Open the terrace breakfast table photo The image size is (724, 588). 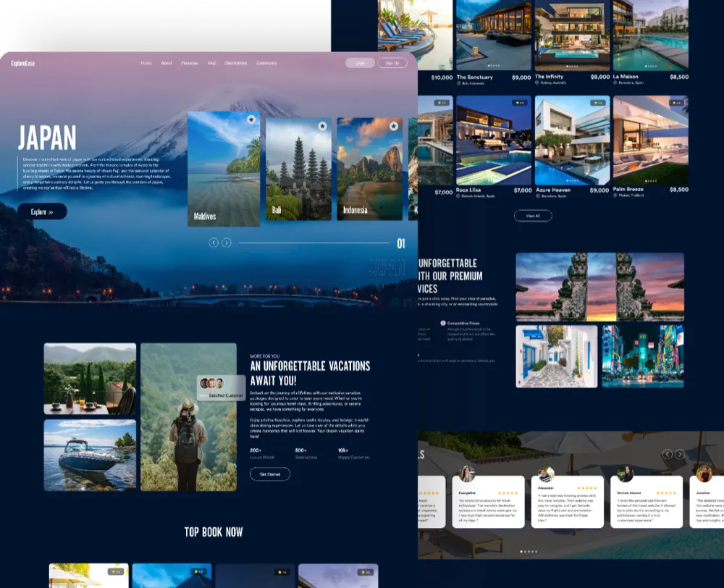90,379
